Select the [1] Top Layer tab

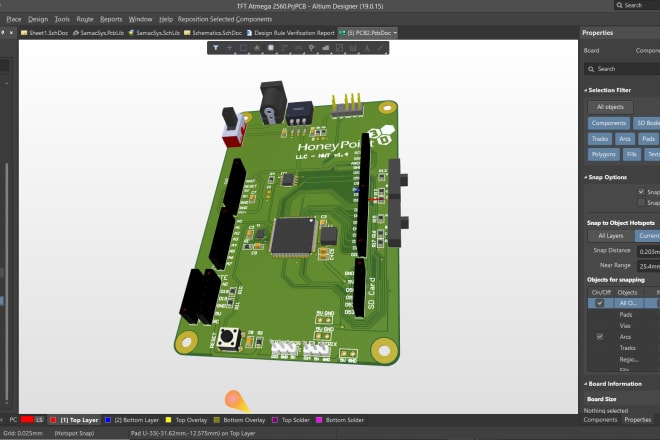point(75,420)
